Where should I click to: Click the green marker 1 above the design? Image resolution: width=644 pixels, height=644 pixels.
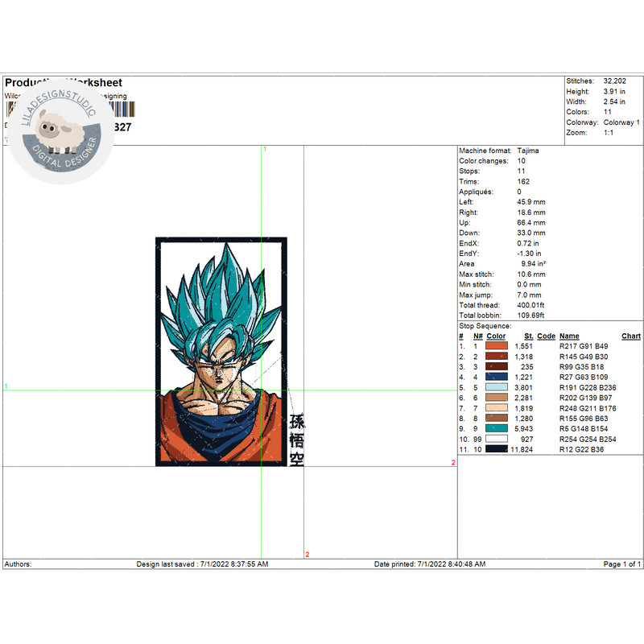point(265,150)
